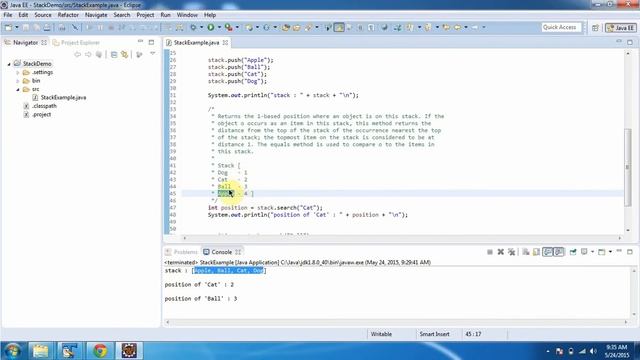Click the Back navigation arrow in Navigator
Viewport: 640px width, 360px height.
(77, 54)
